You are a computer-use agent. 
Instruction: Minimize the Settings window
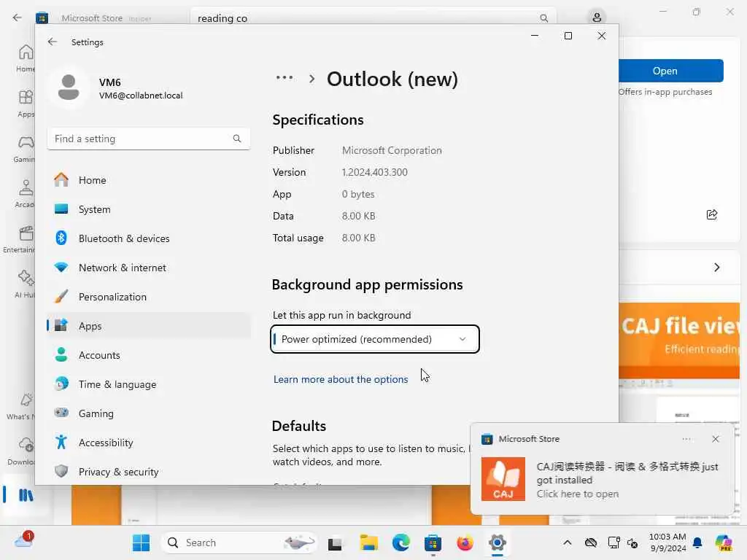point(535,36)
